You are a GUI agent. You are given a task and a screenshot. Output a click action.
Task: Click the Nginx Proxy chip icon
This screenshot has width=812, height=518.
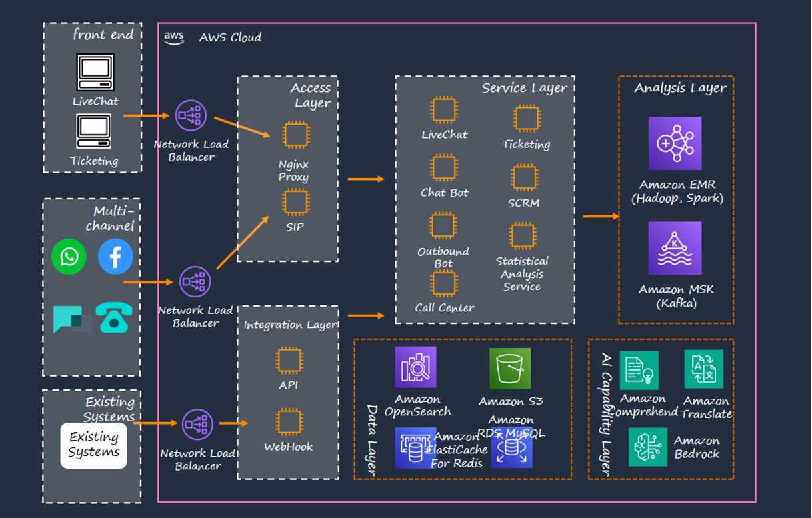295,135
